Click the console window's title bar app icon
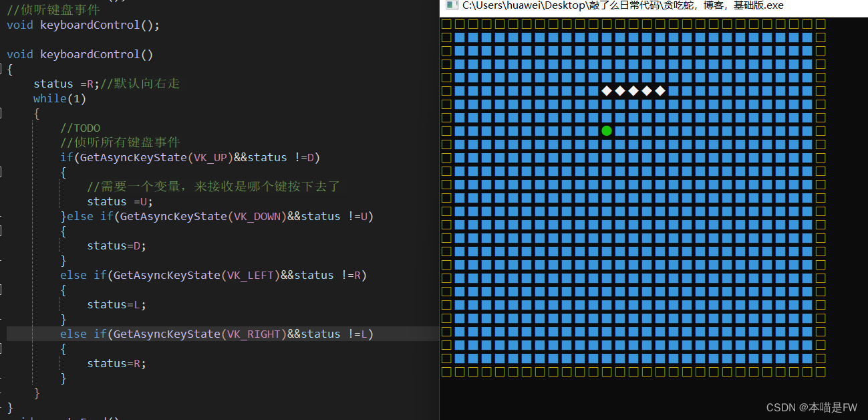 pos(451,5)
